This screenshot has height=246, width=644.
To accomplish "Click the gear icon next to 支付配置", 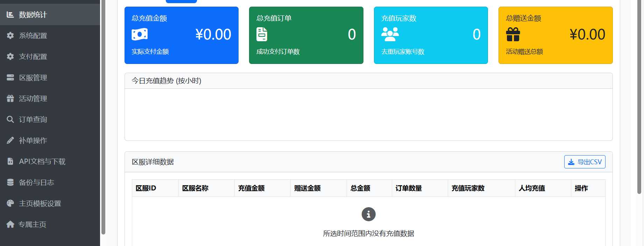I will 10,57.
